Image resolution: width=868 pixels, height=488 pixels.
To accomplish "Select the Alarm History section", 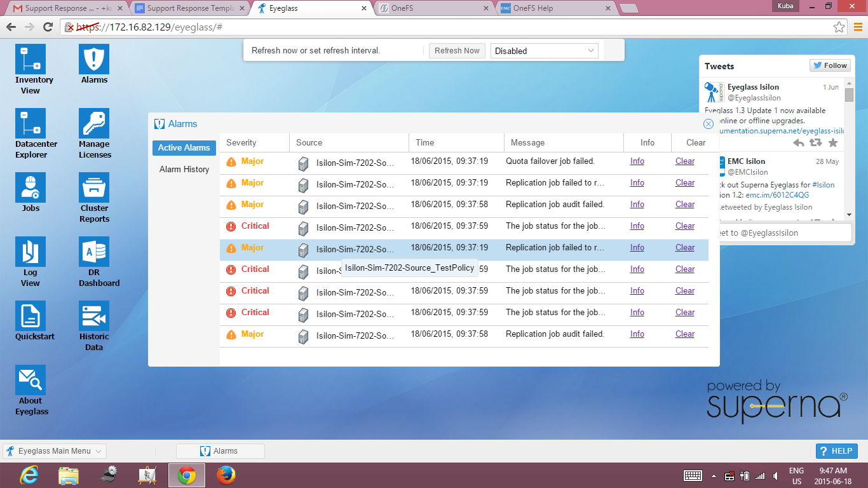I will tap(184, 169).
